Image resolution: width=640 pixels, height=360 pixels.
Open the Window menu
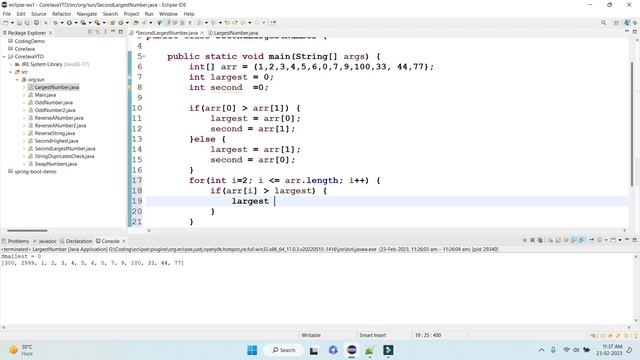[x=168, y=14]
